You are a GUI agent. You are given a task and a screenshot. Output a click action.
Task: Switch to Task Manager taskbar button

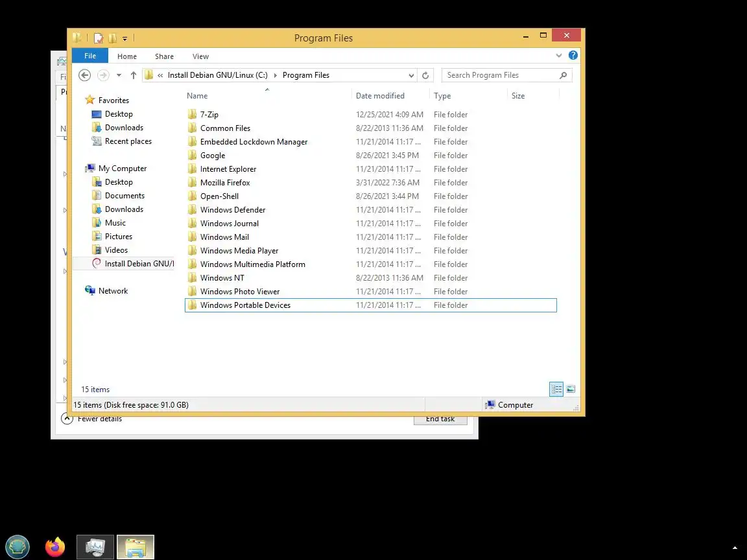pyautogui.click(x=95, y=546)
